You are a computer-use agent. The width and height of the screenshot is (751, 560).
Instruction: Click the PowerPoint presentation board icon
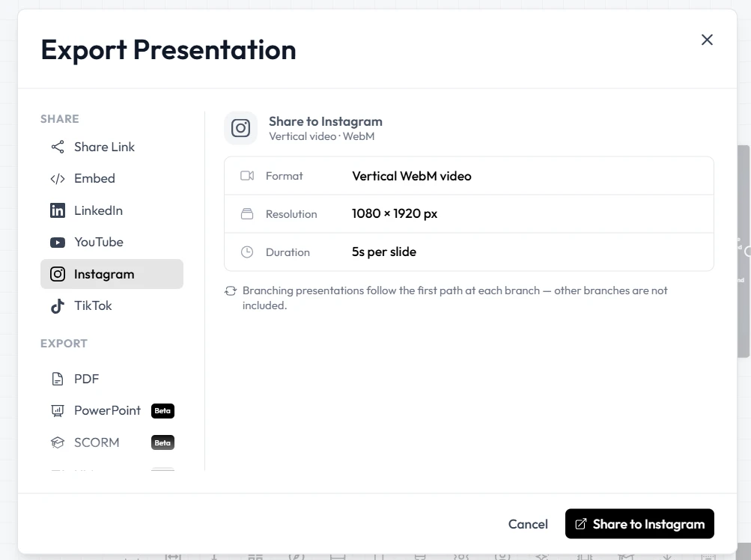tap(58, 410)
